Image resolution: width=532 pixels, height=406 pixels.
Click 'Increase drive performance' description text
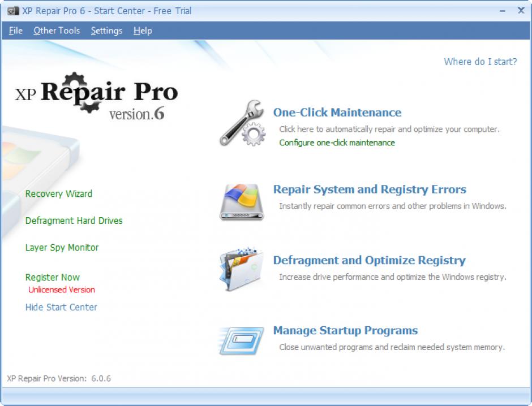coord(393,277)
